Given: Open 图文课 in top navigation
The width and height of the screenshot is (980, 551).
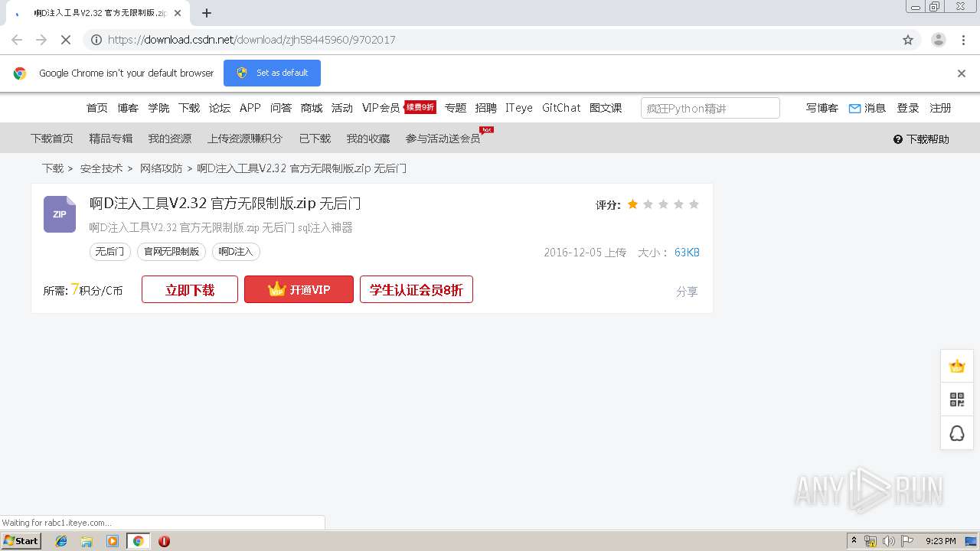Looking at the screenshot, I should [x=606, y=108].
